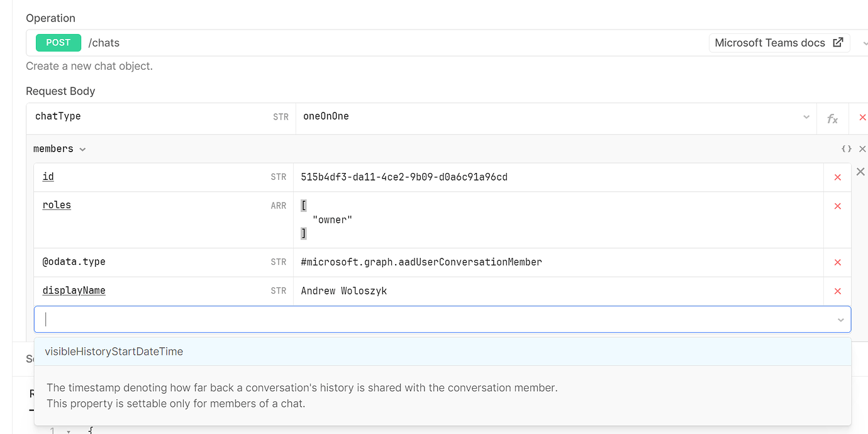Expand the chatType oneOnOne dropdown

(x=806, y=117)
